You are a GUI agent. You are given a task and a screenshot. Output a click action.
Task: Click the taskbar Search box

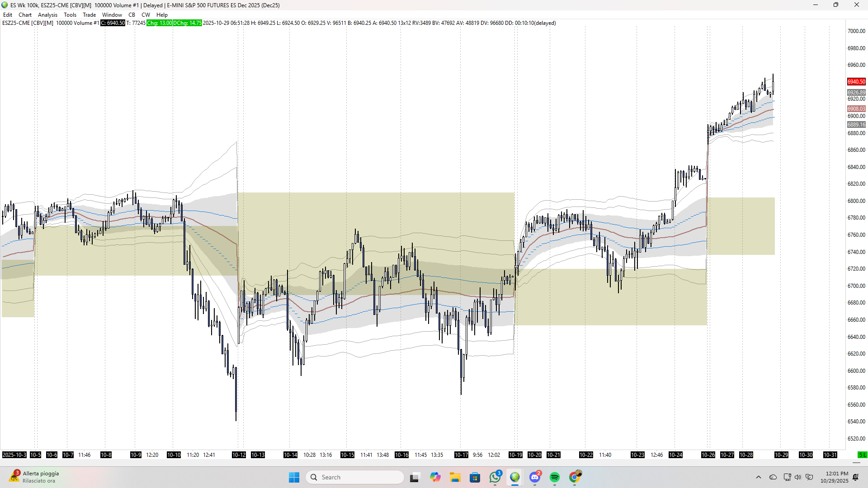point(355,477)
